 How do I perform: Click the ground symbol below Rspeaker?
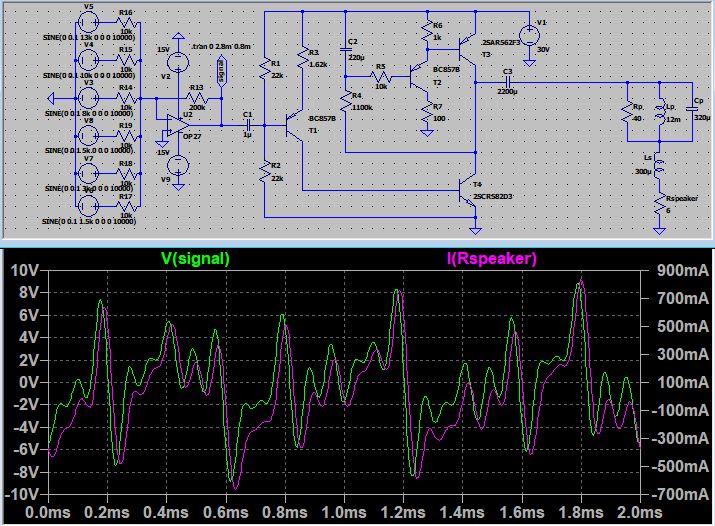click(659, 231)
